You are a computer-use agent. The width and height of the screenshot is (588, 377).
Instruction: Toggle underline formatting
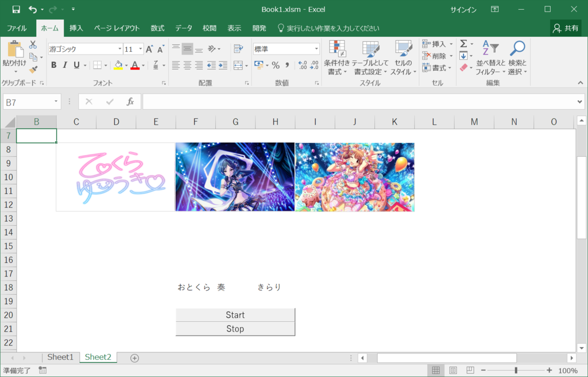[76, 65]
